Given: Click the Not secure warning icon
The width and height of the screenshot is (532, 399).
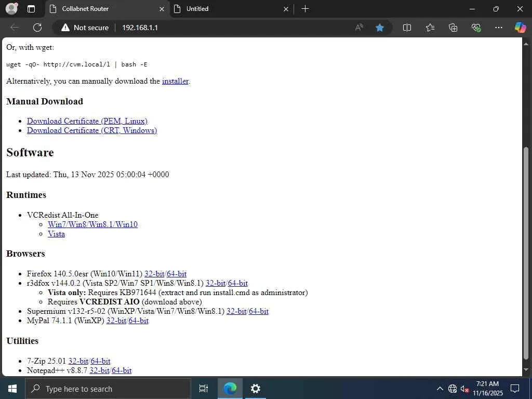Looking at the screenshot, I should coord(65,28).
